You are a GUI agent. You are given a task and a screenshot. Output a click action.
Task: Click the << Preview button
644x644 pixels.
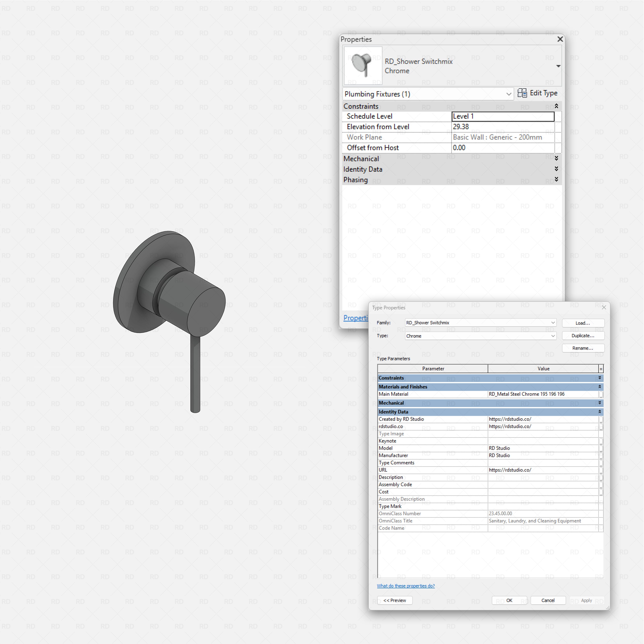click(x=395, y=601)
